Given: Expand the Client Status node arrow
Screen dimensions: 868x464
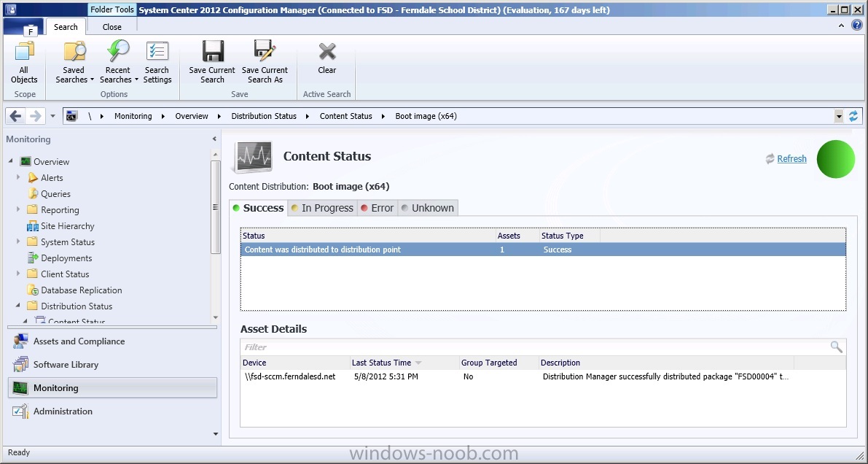Looking at the screenshot, I should tap(18, 274).
